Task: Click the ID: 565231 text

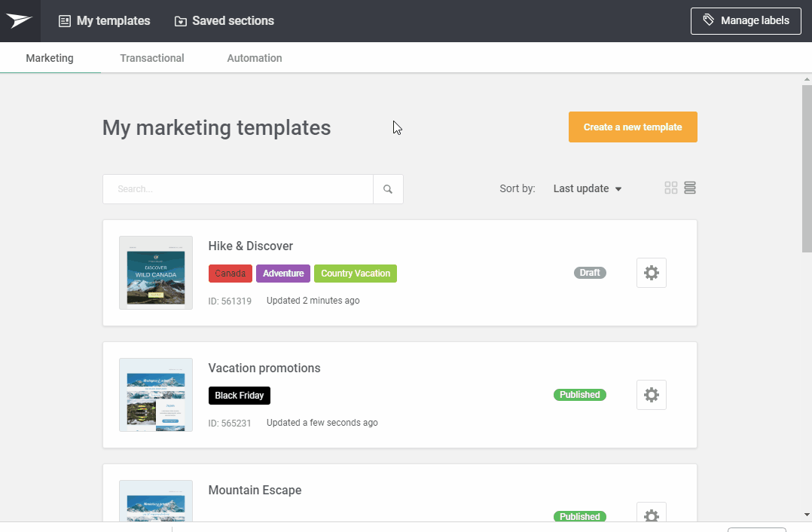Action: pyautogui.click(x=230, y=423)
